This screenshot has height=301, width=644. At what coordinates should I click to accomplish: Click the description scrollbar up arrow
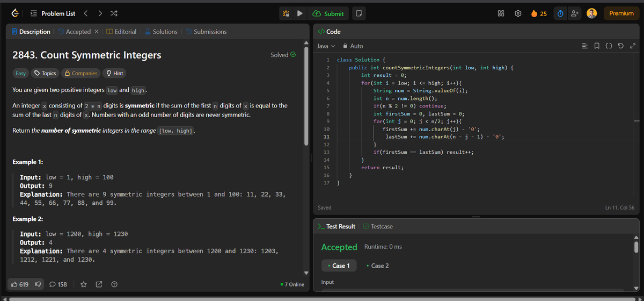pos(306,42)
